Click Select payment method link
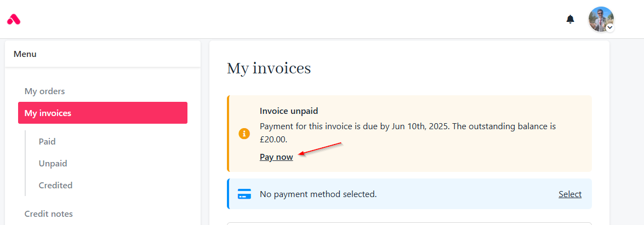644x225 pixels. pyautogui.click(x=570, y=194)
